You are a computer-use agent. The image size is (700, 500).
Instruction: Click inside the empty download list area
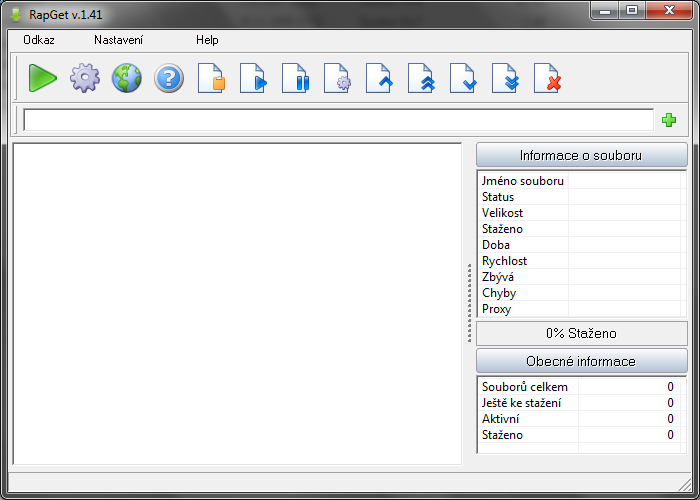(237, 304)
